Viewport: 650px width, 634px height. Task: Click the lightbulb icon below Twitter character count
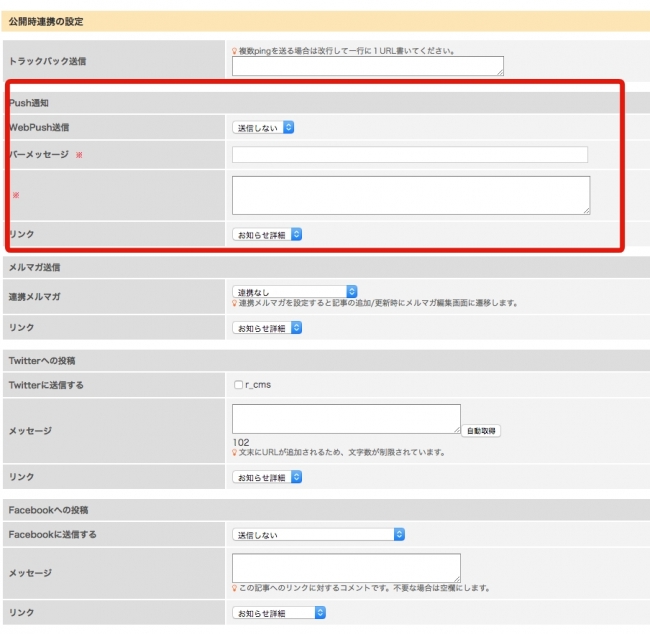pyautogui.click(x=235, y=452)
